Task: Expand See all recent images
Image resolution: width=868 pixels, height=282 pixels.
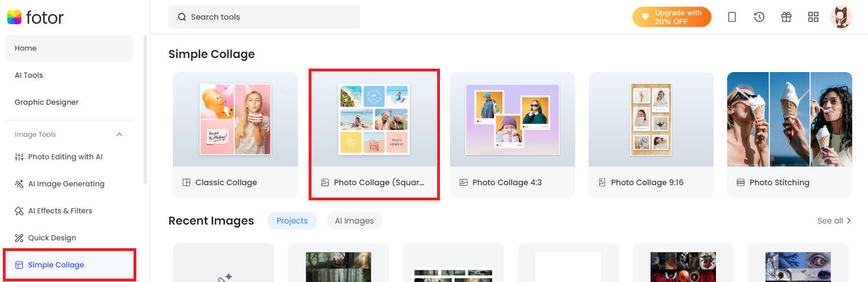Action: pos(834,221)
